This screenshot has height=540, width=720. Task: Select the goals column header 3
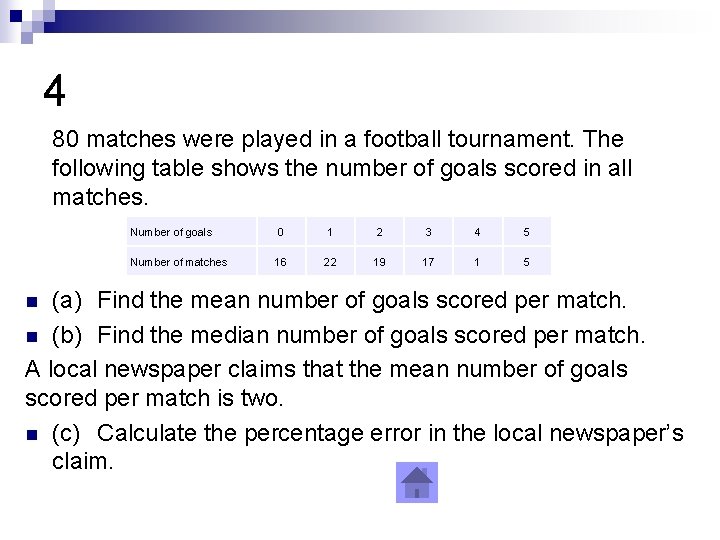[x=428, y=231]
